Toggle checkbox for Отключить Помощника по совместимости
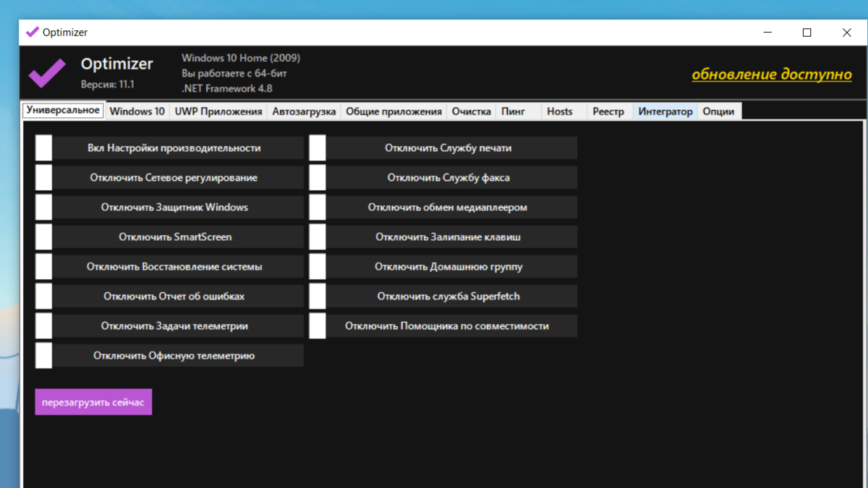Image resolution: width=868 pixels, height=488 pixels. (318, 326)
